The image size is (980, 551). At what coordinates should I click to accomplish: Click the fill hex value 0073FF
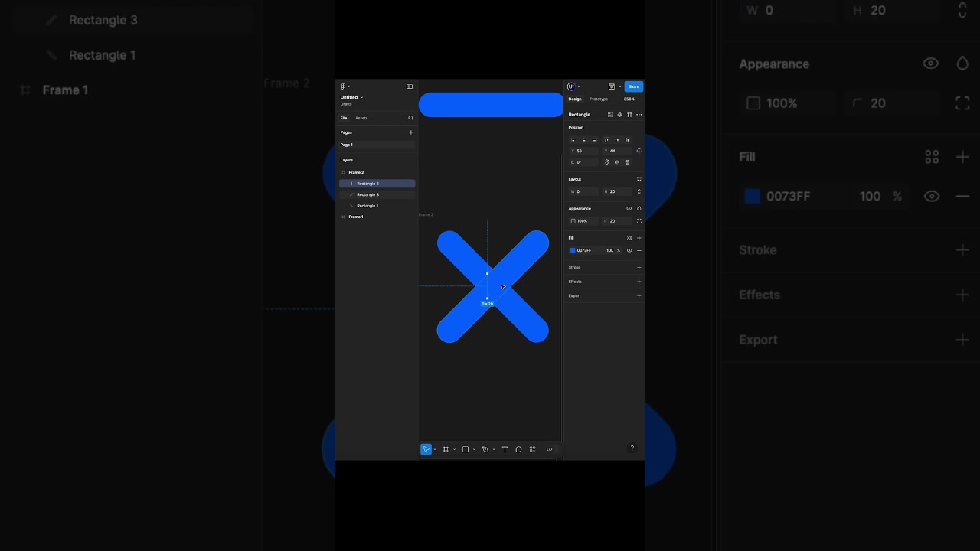[x=584, y=250]
